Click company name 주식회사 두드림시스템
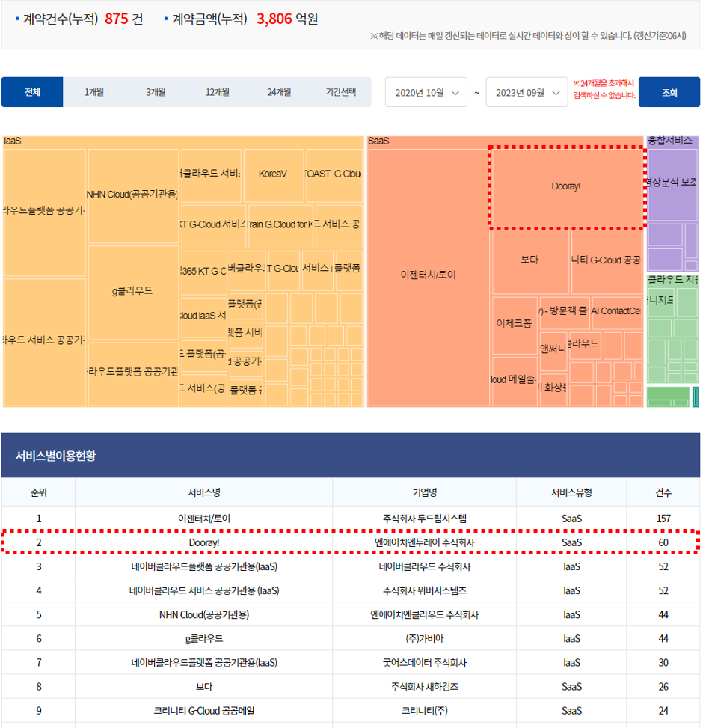The width and height of the screenshot is (703, 728). tap(425, 519)
